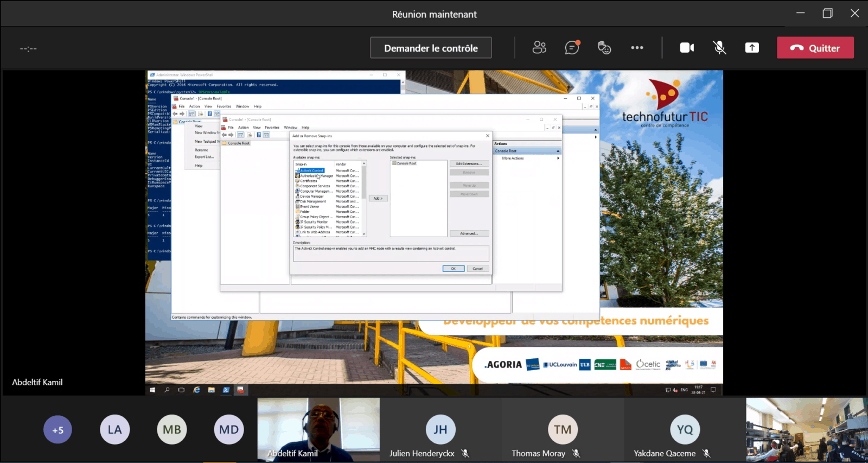Open the Favorites menu in the console
Screen dimensions: 868x463
[x=272, y=128]
